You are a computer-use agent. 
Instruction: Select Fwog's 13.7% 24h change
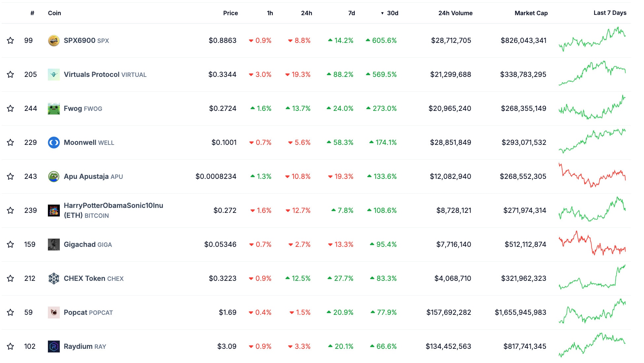[298, 109]
